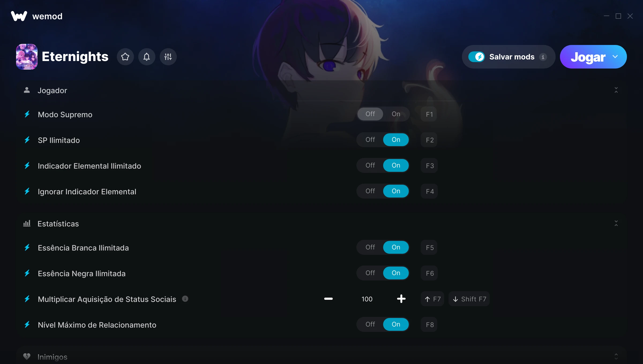Increase Status Sociais multiplier with plus icon

tap(401, 299)
